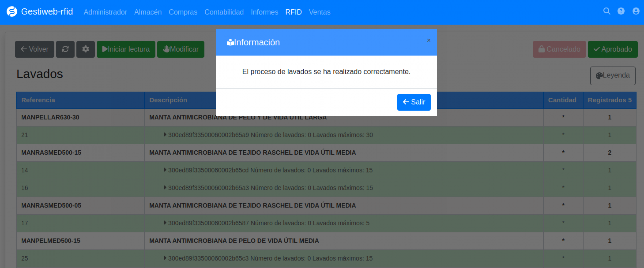Click the Cantidad column header
644x268 pixels.
(563, 100)
